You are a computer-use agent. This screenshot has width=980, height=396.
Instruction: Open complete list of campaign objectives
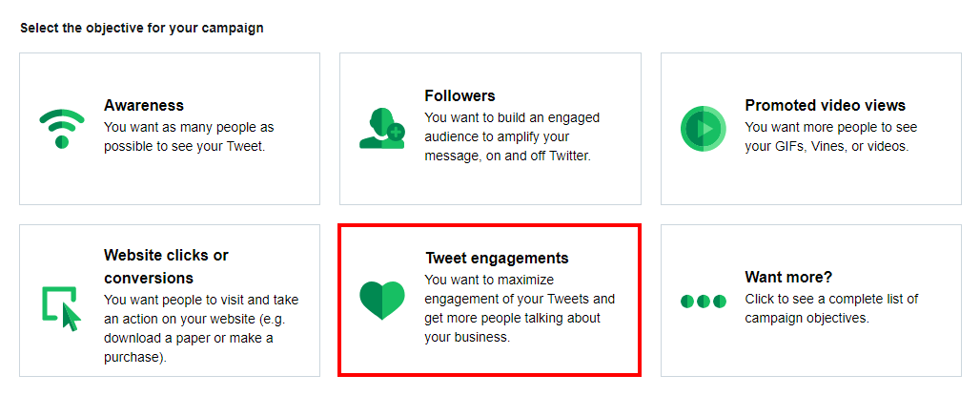coord(831,308)
